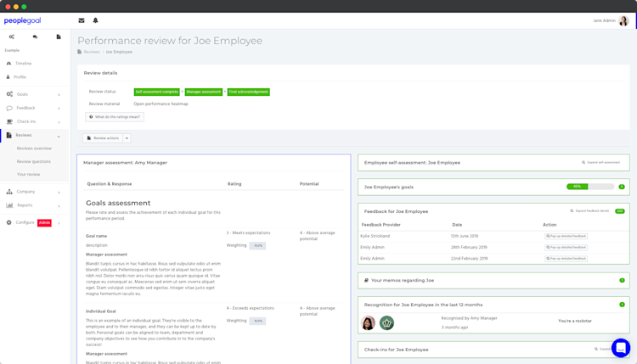Screen dimensions: 637x364
Task: Click What do the ratings mean button
Action: (x=115, y=117)
